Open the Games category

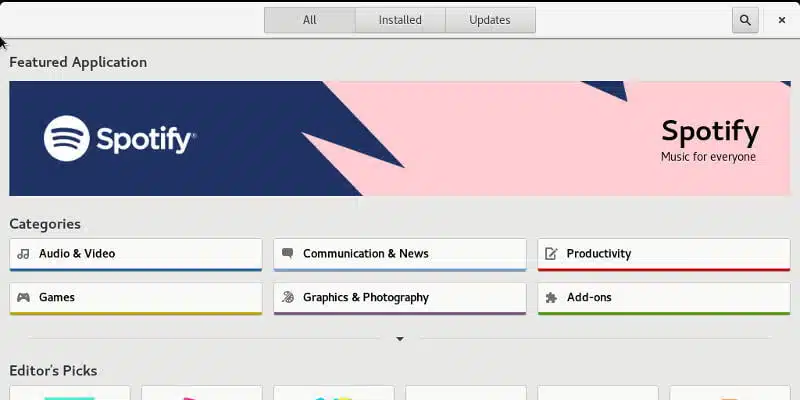pyautogui.click(x=136, y=298)
